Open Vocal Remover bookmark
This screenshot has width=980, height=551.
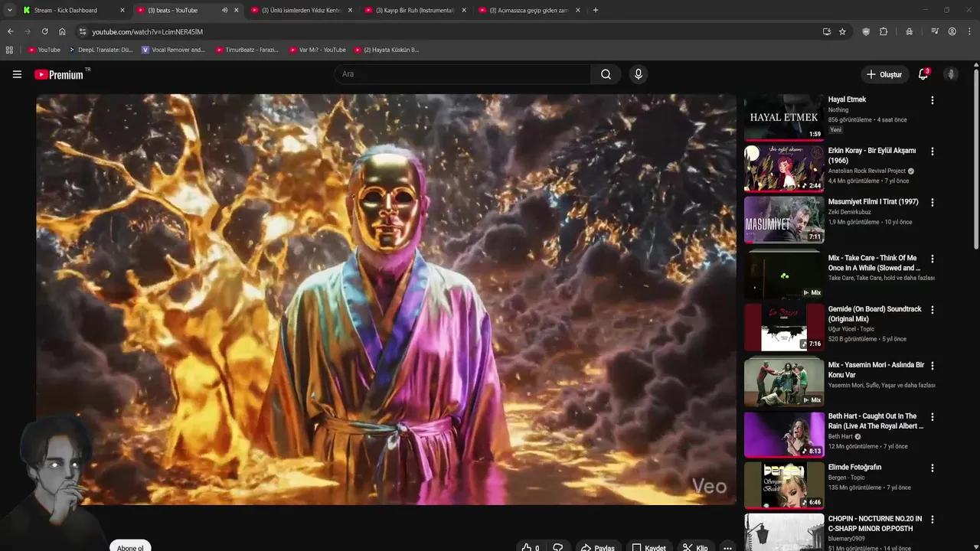click(173, 50)
